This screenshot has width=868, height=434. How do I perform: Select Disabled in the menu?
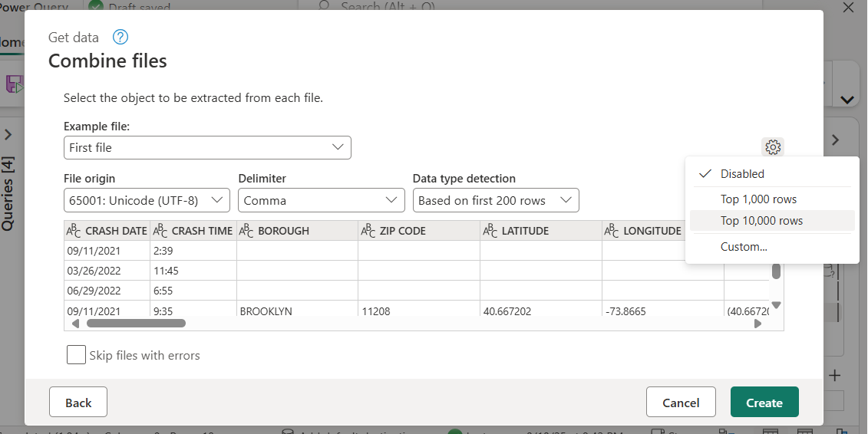tap(772, 173)
